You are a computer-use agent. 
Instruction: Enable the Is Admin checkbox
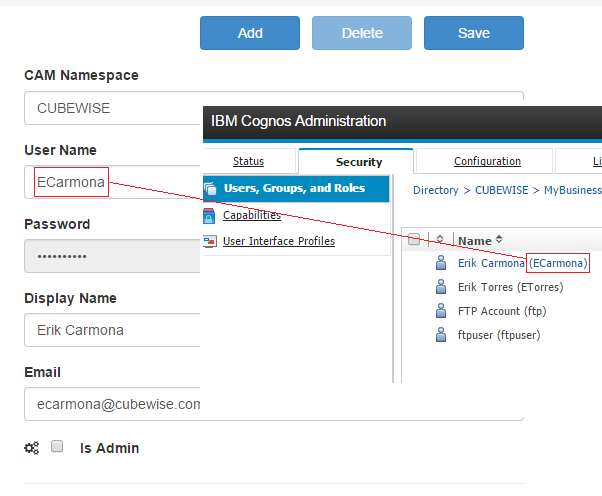click(58, 447)
